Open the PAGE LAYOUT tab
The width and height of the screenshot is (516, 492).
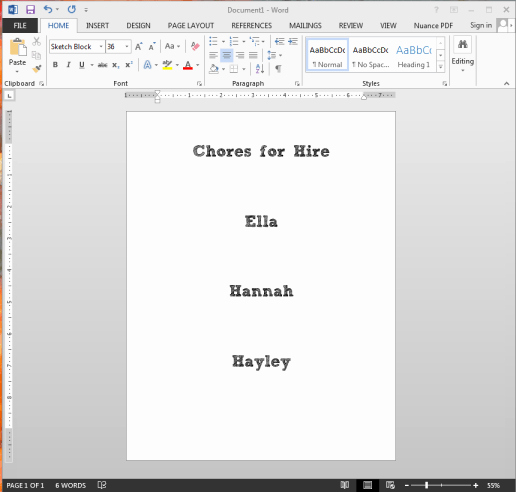191,26
